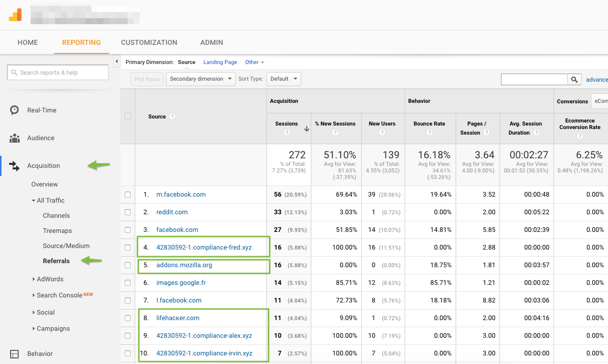
Task: Select Landing Page primary dimension
Action: coord(220,63)
